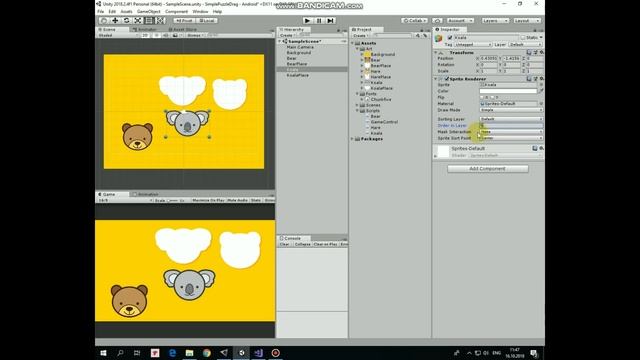This screenshot has width=640, height=360.
Task: Toggle Sprite Renderer enabled checkbox
Action: 447,79
